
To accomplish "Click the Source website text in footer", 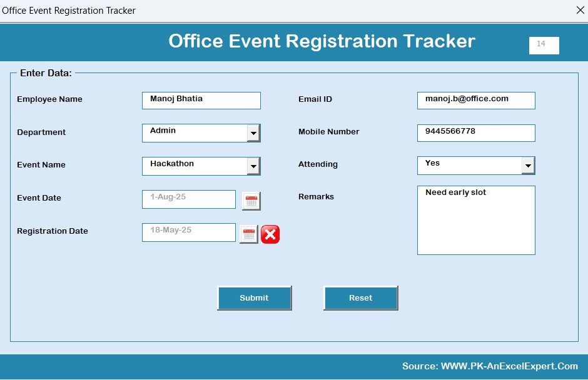I will 490,366.
